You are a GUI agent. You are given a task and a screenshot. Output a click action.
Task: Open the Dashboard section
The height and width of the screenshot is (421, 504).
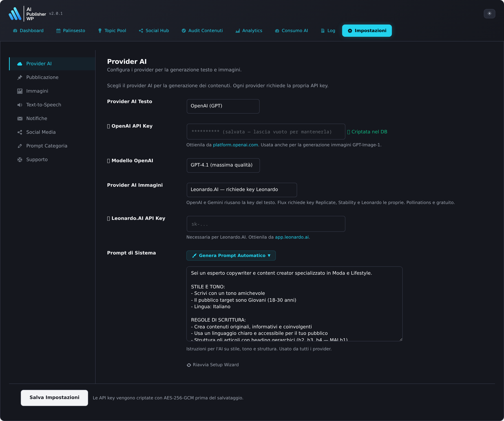click(28, 30)
